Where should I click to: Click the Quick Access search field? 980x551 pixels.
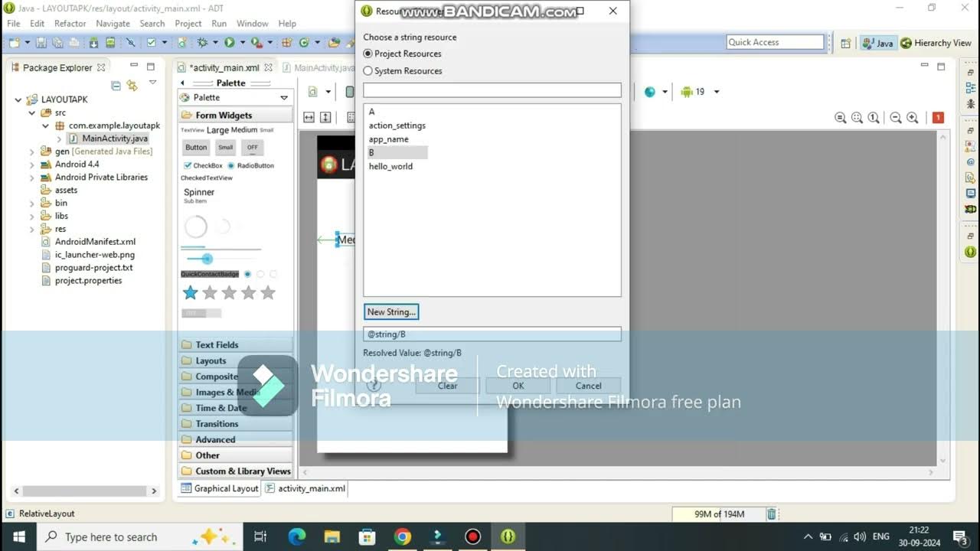775,43
